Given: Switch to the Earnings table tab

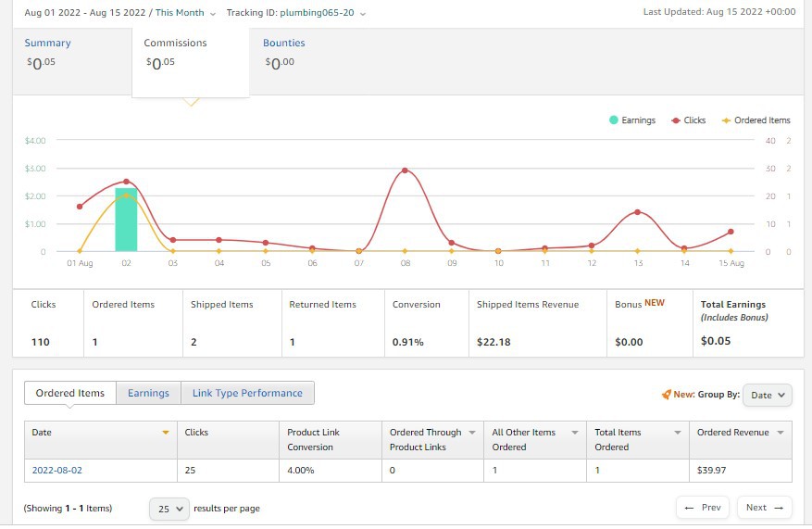Looking at the screenshot, I should coord(149,393).
